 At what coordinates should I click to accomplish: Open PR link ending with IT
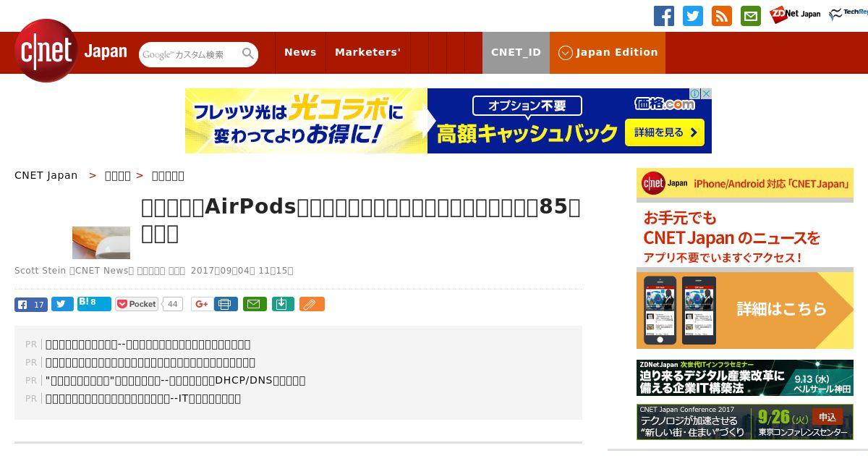[x=143, y=398]
